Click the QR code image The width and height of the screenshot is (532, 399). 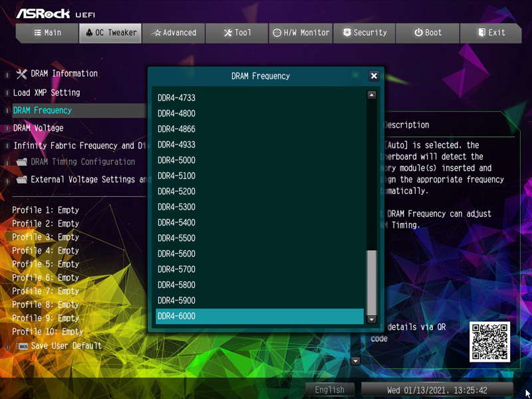[x=489, y=342]
